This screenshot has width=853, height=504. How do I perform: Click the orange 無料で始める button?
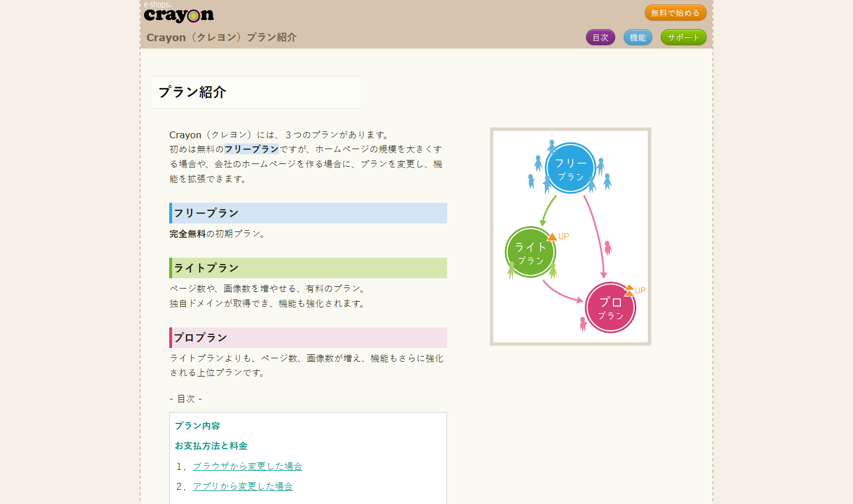[676, 12]
